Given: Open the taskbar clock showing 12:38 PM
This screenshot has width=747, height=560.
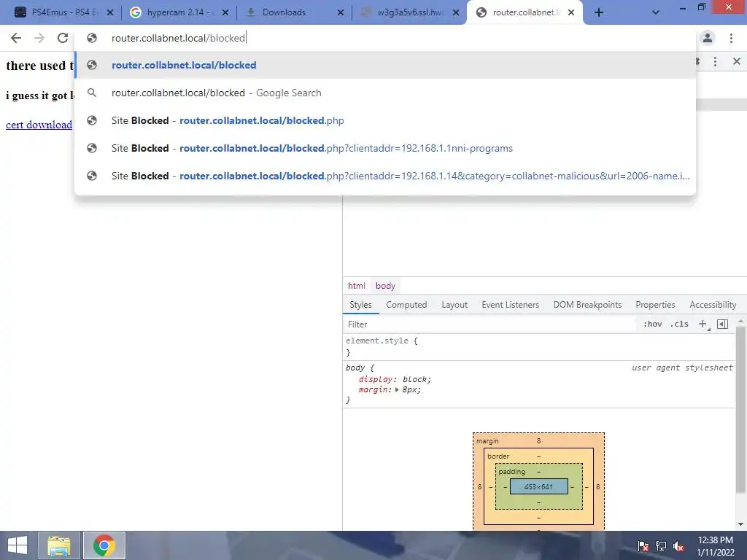Looking at the screenshot, I should pos(716,545).
